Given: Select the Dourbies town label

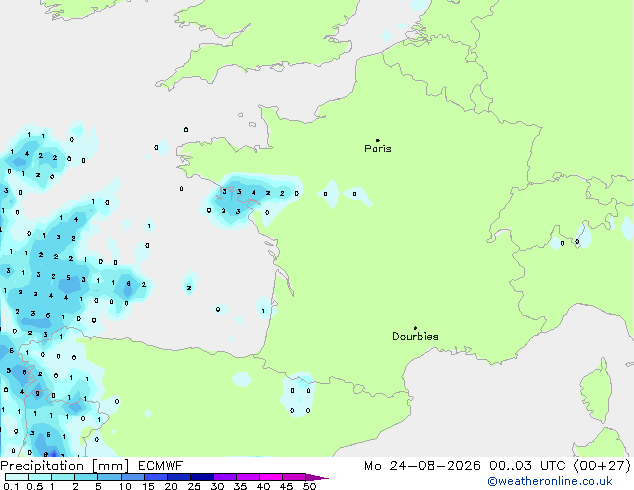Looking at the screenshot, I should (x=415, y=336).
